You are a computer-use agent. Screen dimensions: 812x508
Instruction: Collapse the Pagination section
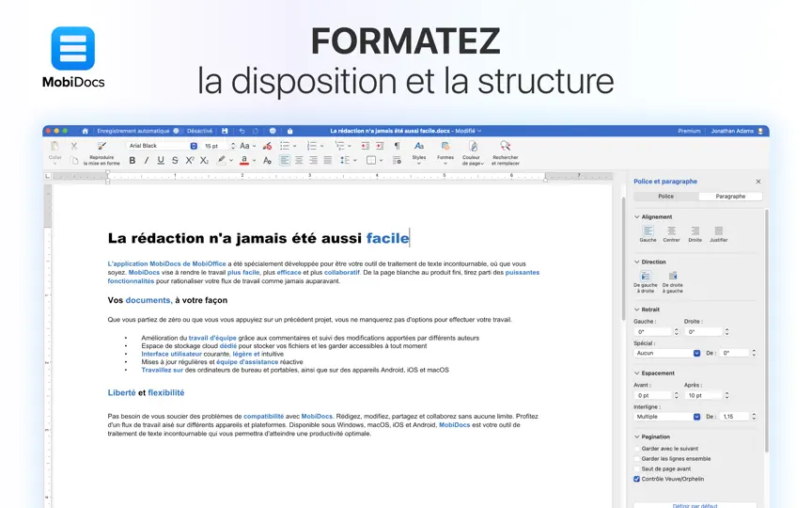637,437
